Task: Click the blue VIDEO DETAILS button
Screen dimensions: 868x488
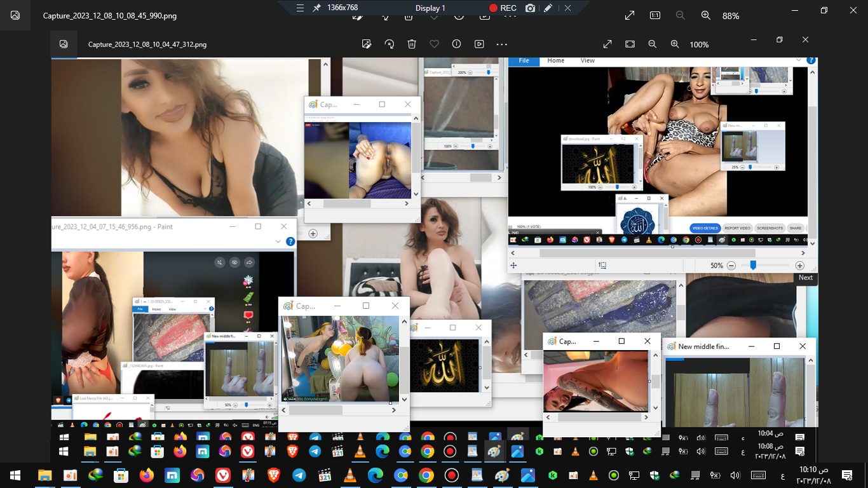Action: tap(705, 228)
